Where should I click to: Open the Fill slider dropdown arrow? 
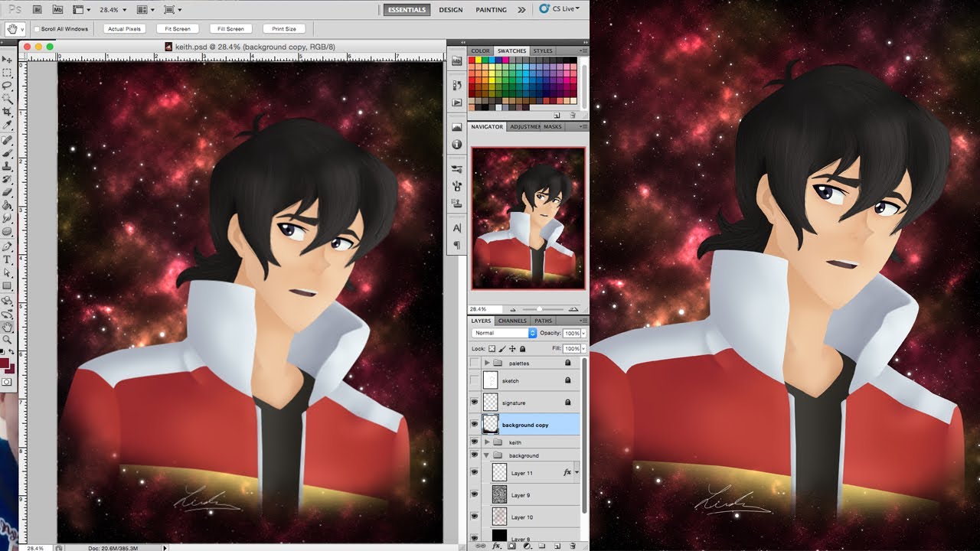pyautogui.click(x=584, y=349)
